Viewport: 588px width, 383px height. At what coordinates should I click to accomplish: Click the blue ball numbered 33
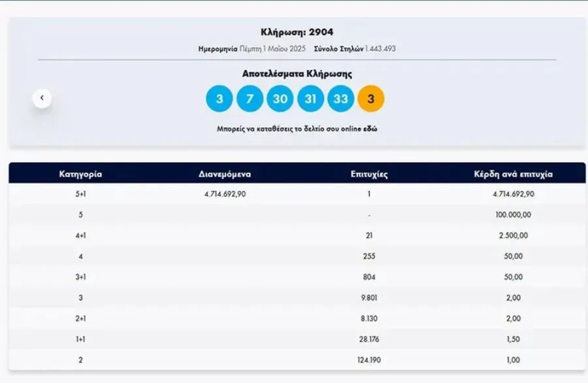[x=340, y=99]
